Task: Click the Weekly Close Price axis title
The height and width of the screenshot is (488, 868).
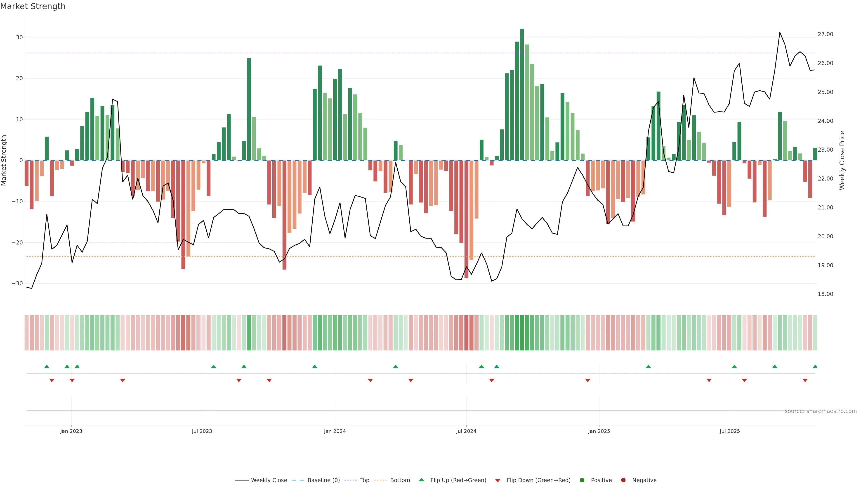Action: point(842,160)
